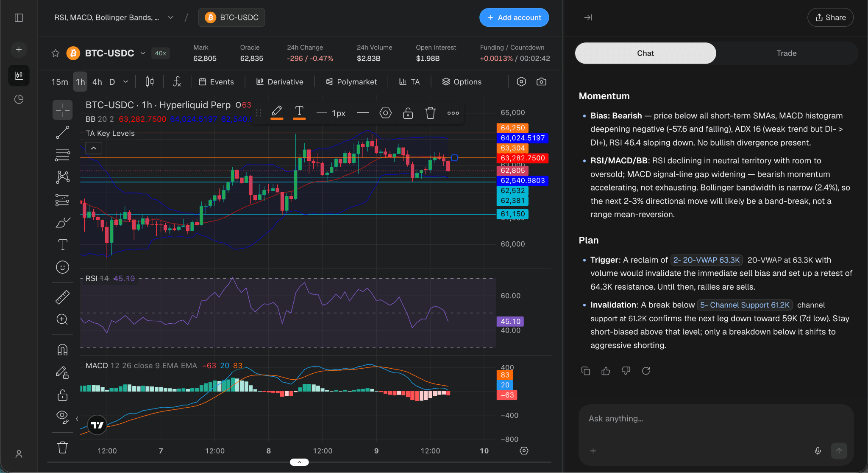Select the 15m timeframe
The height and width of the screenshot is (473, 868).
coord(60,82)
